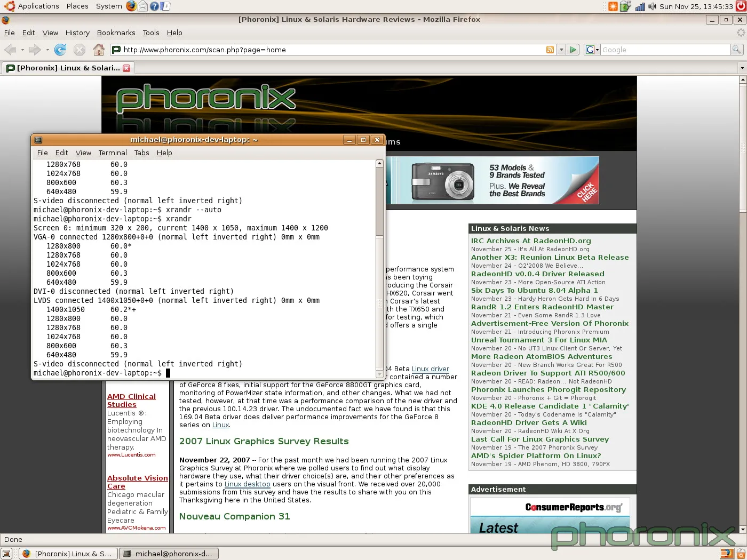The height and width of the screenshot is (560, 747).
Task: Click the workspace switcher in the bottom panel
Action: point(727,554)
